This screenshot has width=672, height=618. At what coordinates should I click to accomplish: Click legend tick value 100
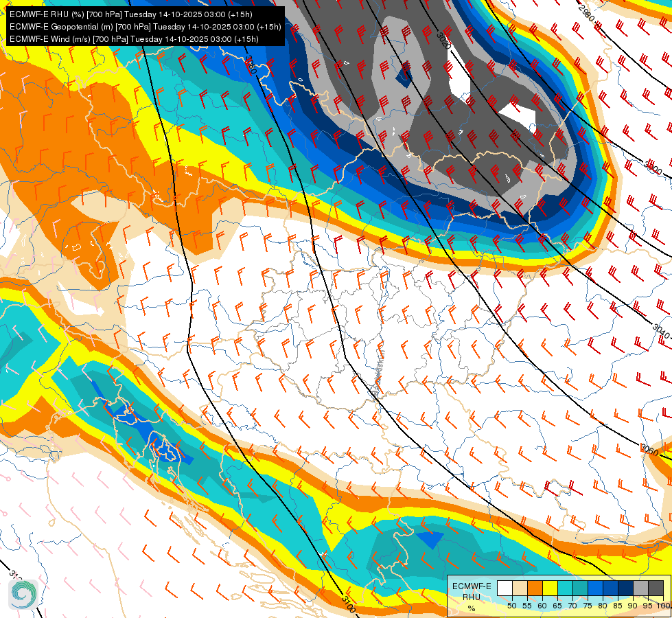pyautogui.click(x=664, y=606)
